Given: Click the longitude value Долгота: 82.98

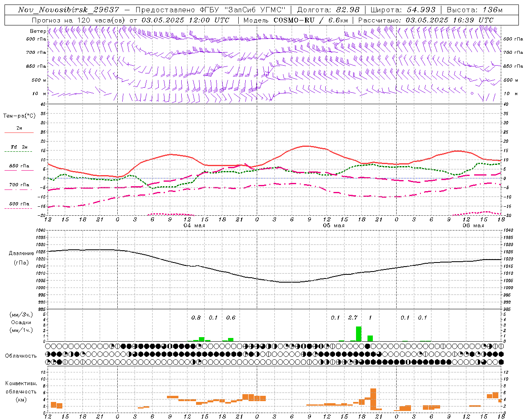Looking at the screenshot, I should [328, 10].
